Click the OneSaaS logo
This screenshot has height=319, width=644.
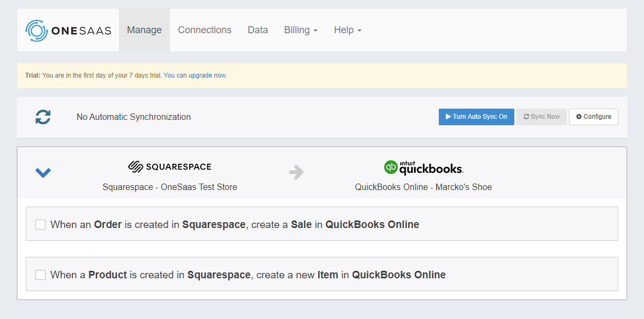[68, 31]
